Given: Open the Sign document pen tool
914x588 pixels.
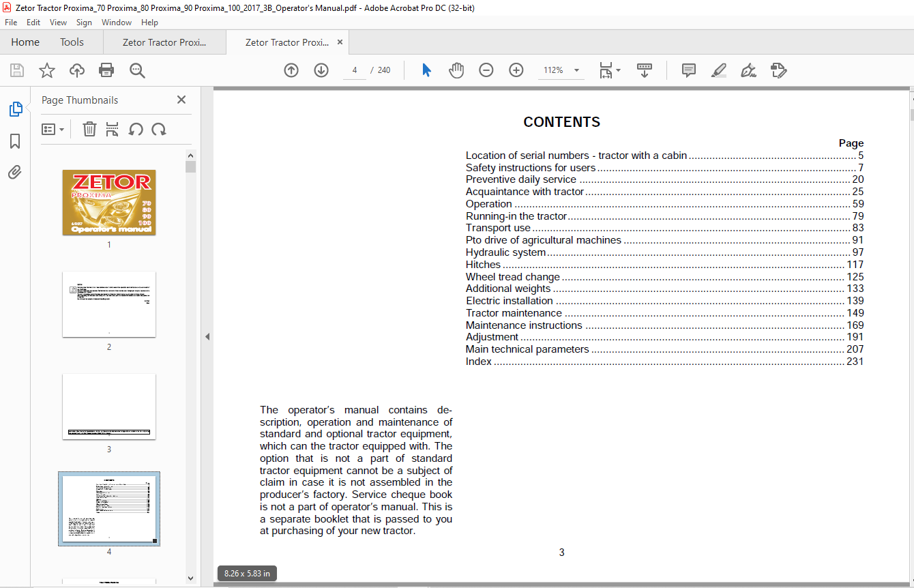Looking at the screenshot, I should pyautogui.click(x=748, y=70).
